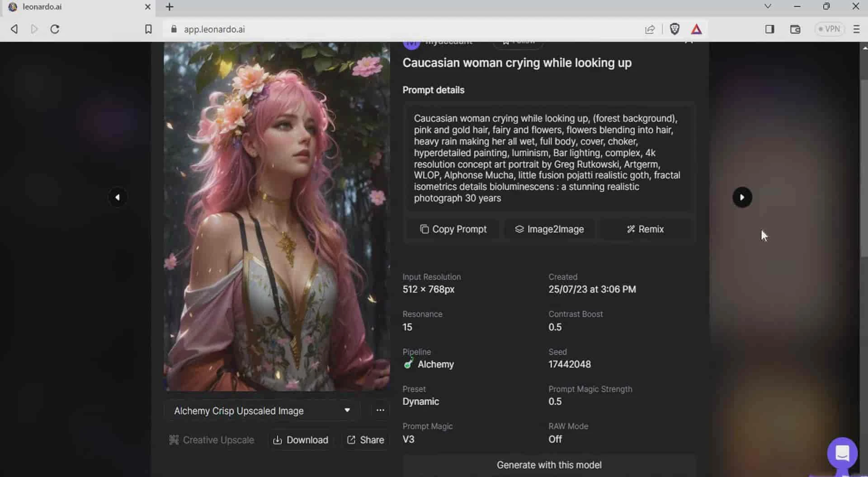Click the Remix button
Image resolution: width=868 pixels, height=477 pixels.
645,229
